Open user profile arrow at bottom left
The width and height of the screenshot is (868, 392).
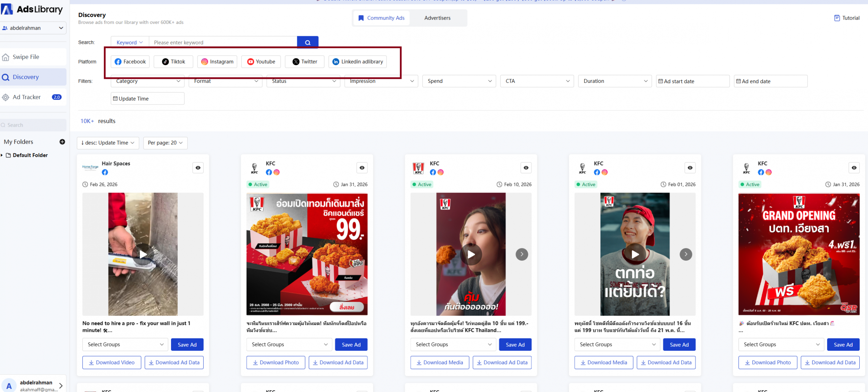[61, 386]
